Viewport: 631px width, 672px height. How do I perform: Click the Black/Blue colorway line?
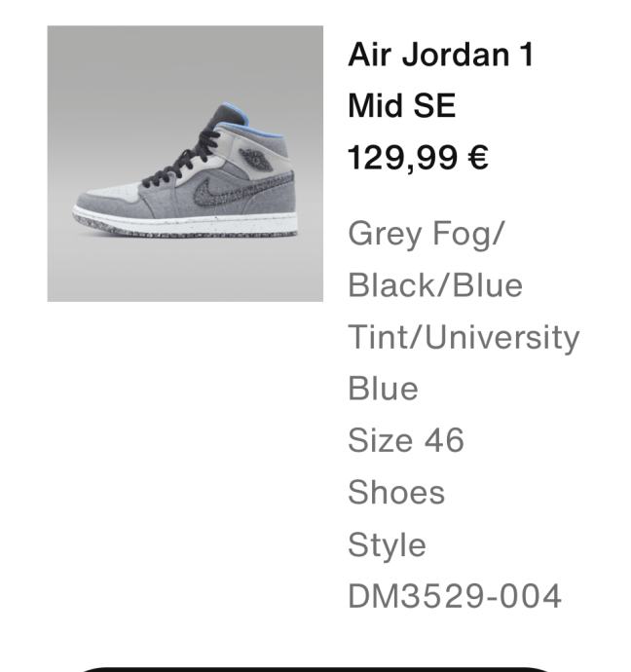click(x=435, y=285)
